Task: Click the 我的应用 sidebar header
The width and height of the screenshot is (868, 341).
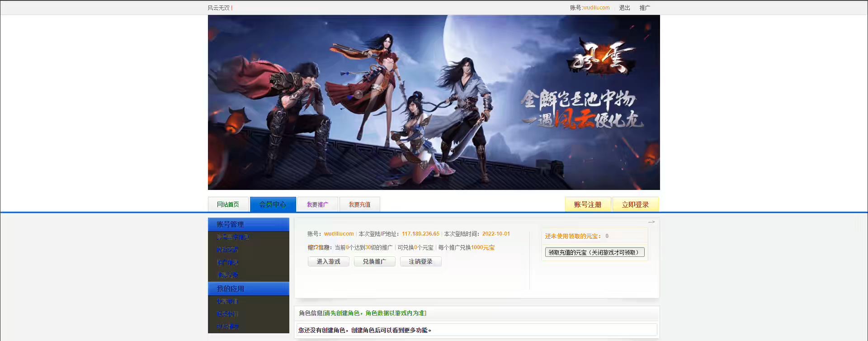Action: [249, 289]
